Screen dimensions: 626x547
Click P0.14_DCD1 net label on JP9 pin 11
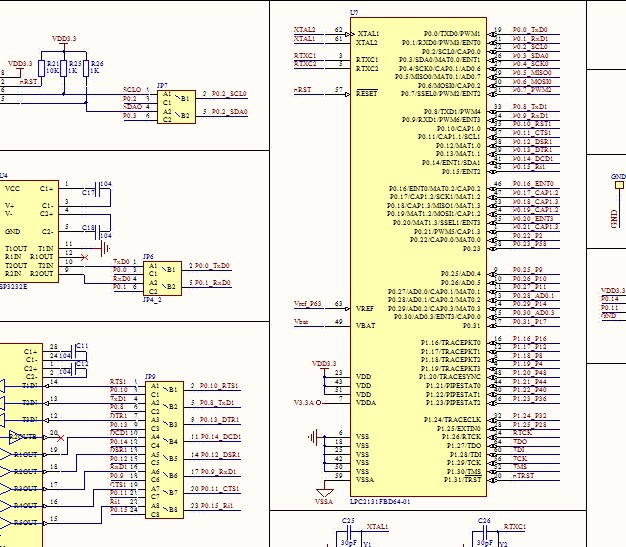coord(220,436)
